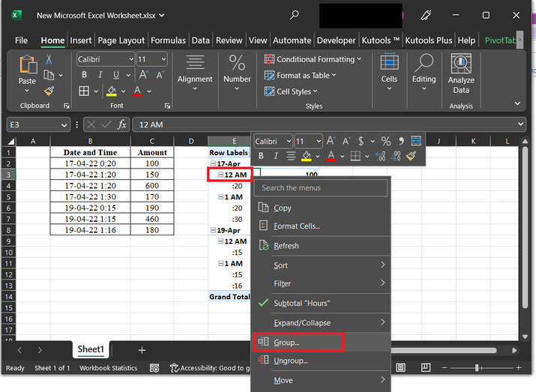
Task: Click the Cut scissors icon in Clipboard
Action: 49,59
